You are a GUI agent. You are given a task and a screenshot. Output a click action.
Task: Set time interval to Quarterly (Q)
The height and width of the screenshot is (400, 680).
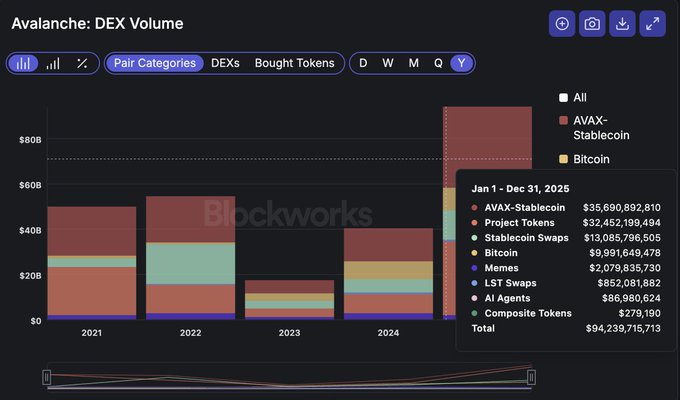(x=438, y=63)
